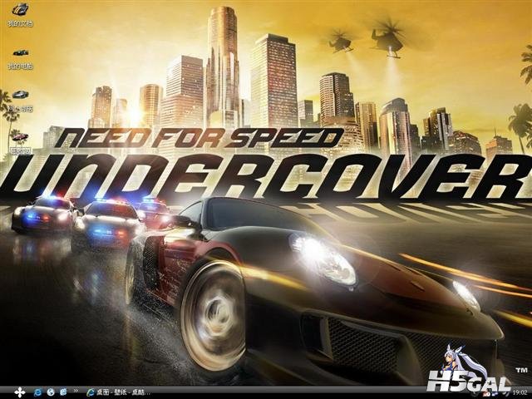This screenshot has width=532, height=399.
Task: Click the globe icon in quick launch
Action: click(x=51, y=392)
